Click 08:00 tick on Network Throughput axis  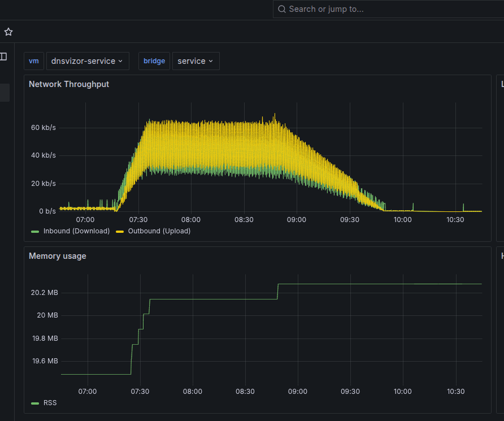pos(191,220)
